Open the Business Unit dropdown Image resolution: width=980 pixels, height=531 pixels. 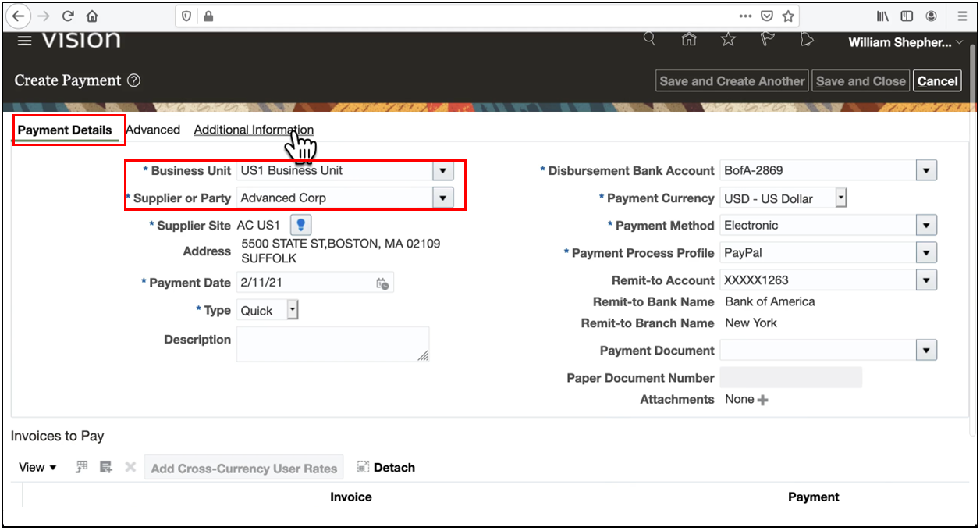(442, 170)
